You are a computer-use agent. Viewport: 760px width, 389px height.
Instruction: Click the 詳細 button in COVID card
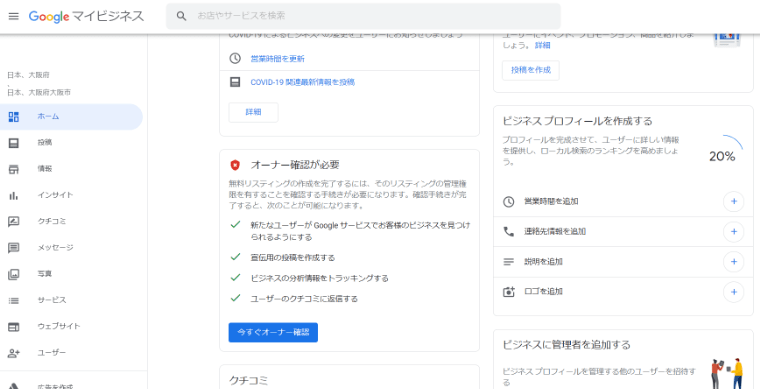pyautogui.click(x=253, y=112)
